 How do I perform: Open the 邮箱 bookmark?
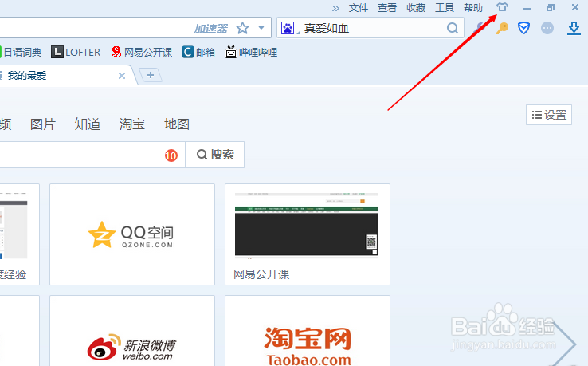[x=198, y=52]
